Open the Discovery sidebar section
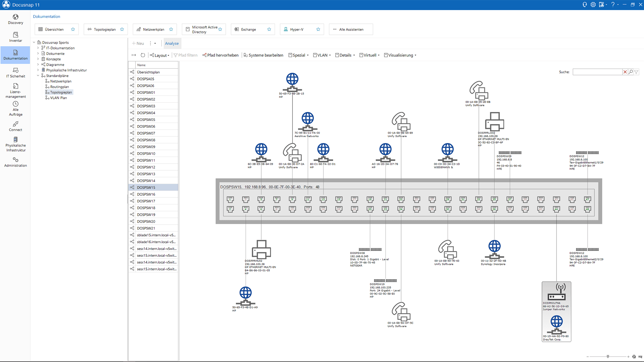644x362 pixels. coord(15,19)
